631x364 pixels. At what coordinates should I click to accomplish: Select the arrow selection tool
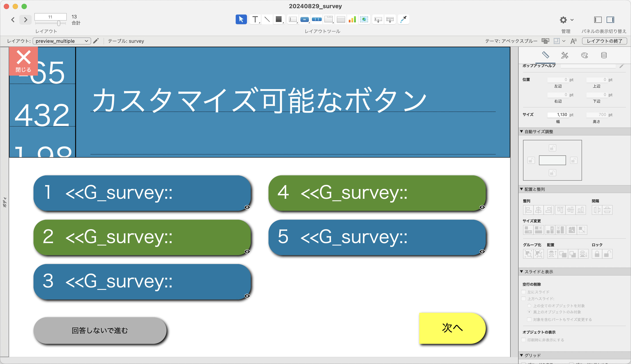point(241,19)
